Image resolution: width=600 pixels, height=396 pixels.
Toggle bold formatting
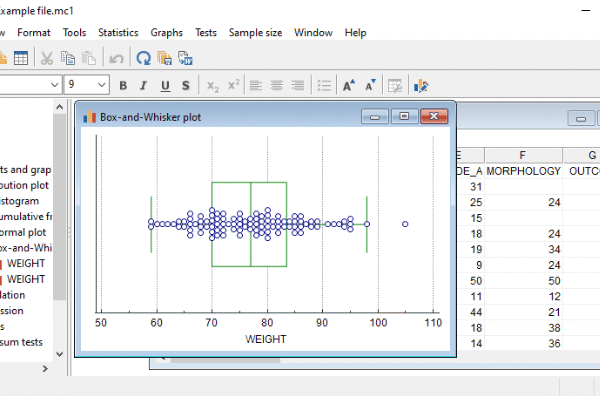click(123, 85)
